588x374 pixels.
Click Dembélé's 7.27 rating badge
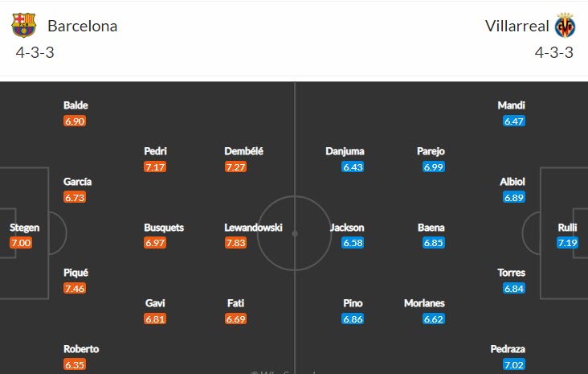tap(235, 166)
